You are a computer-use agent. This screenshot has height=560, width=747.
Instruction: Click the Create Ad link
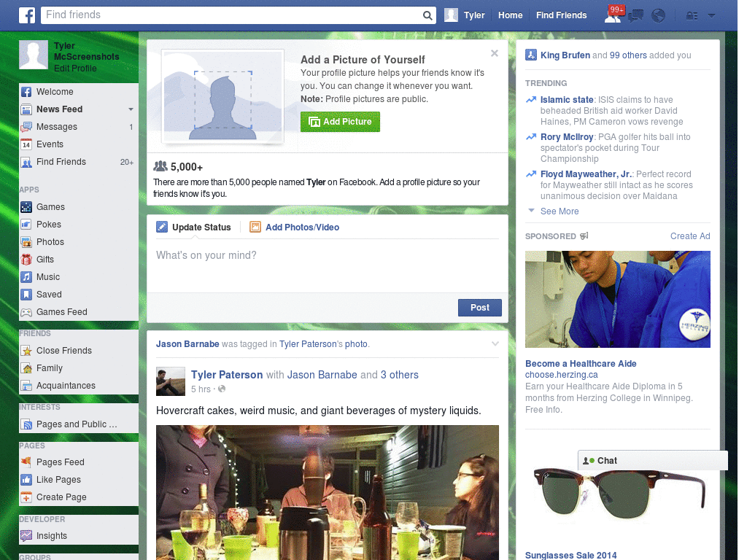(690, 236)
